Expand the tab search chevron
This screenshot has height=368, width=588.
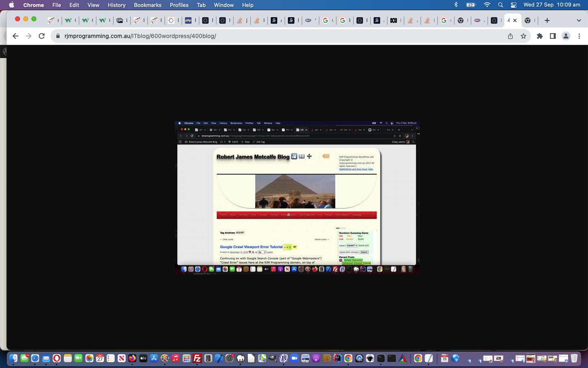tap(579, 20)
